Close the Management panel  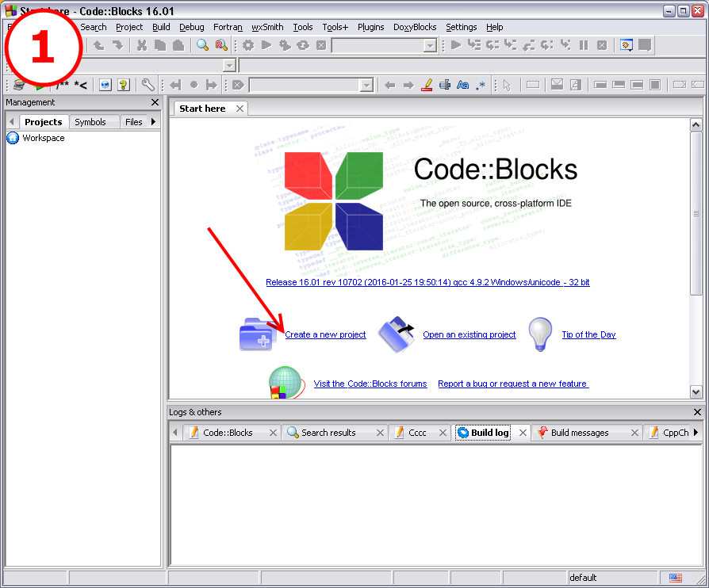coord(155,102)
